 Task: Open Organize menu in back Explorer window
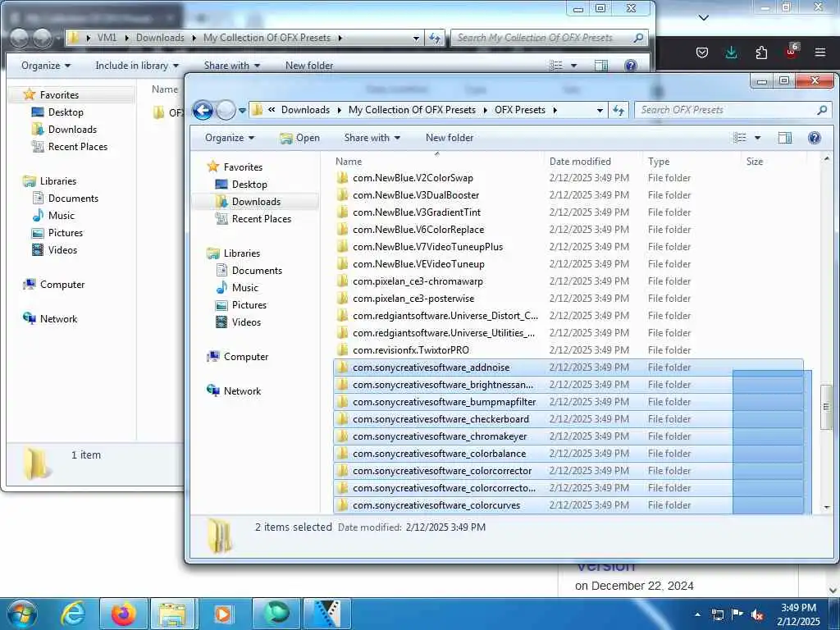pos(46,66)
